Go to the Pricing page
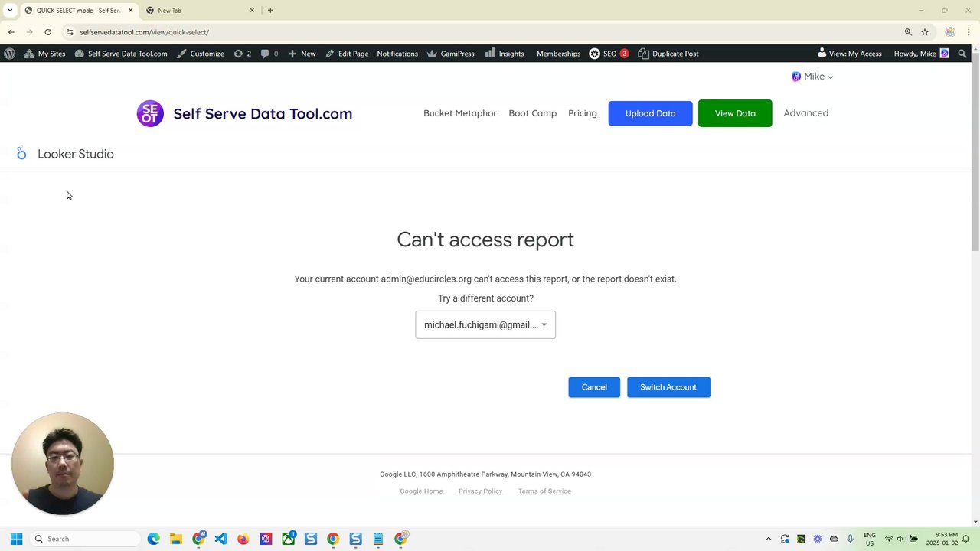This screenshot has height=551, width=980. pyautogui.click(x=583, y=113)
